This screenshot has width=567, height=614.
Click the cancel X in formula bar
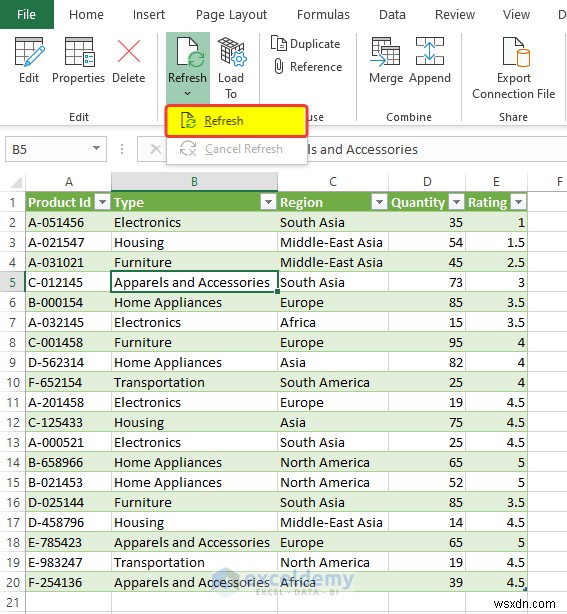coord(155,149)
